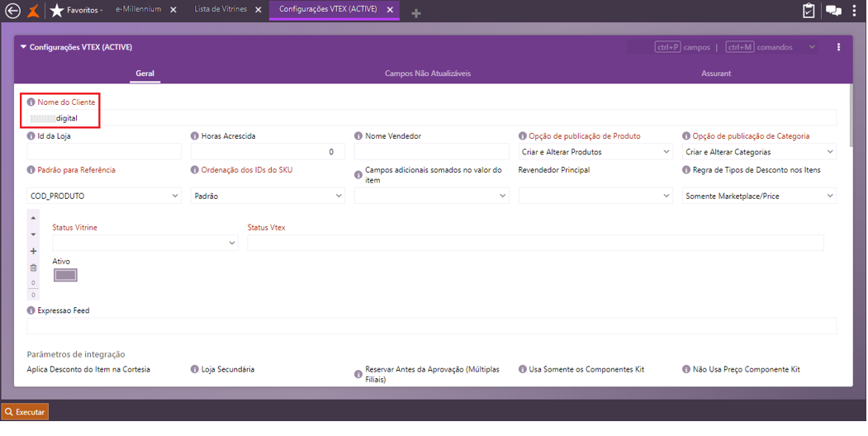Screen dimensions: 868x436
Task: Show info for Não Usa Preço Componente Kit
Action: tap(685, 370)
